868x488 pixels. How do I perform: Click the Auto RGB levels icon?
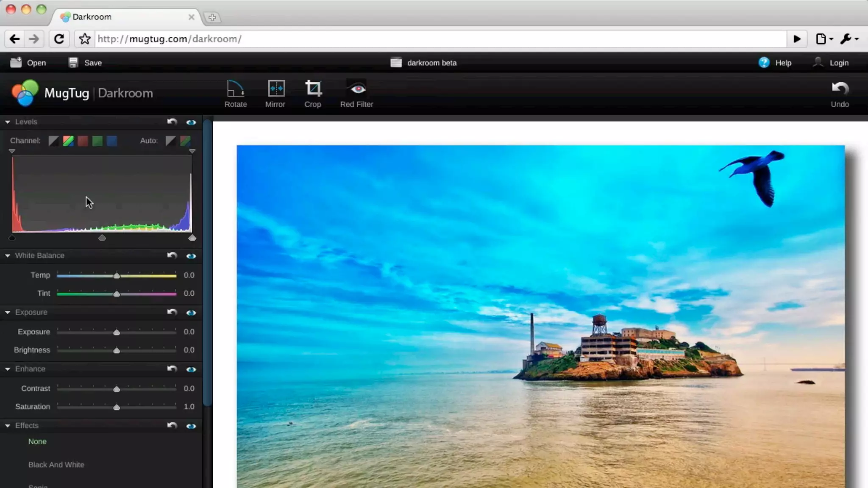click(x=185, y=141)
